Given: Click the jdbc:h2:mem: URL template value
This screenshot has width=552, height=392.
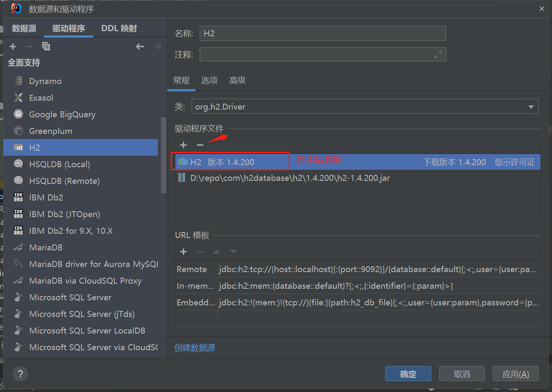Looking at the screenshot, I should click(x=379, y=286).
